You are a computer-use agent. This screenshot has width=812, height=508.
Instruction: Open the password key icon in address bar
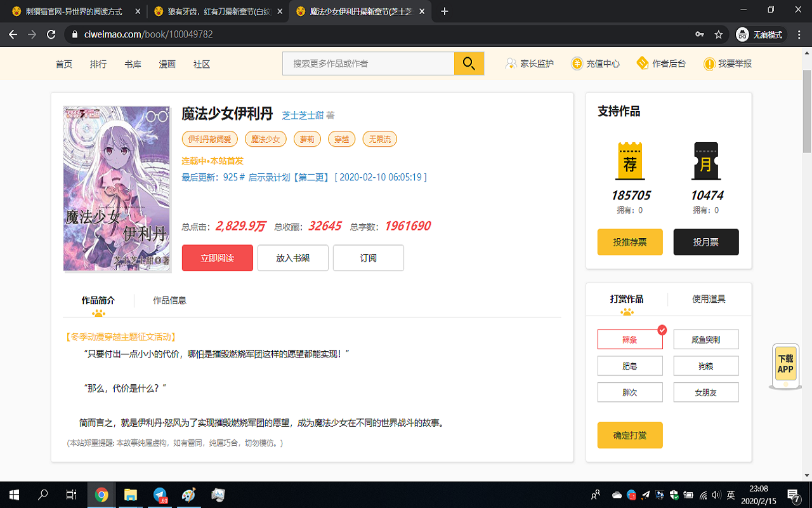coord(700,34)
